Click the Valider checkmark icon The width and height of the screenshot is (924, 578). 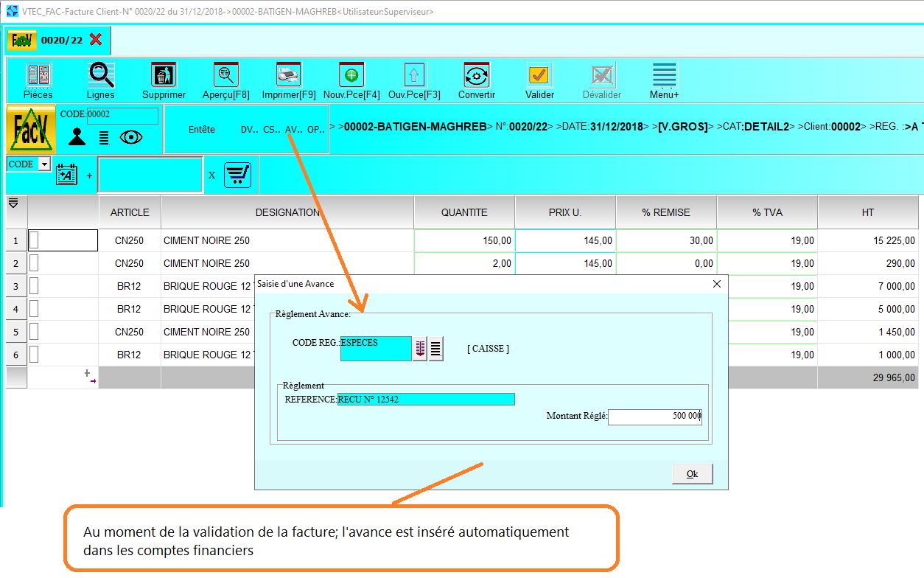click(539, 75)
